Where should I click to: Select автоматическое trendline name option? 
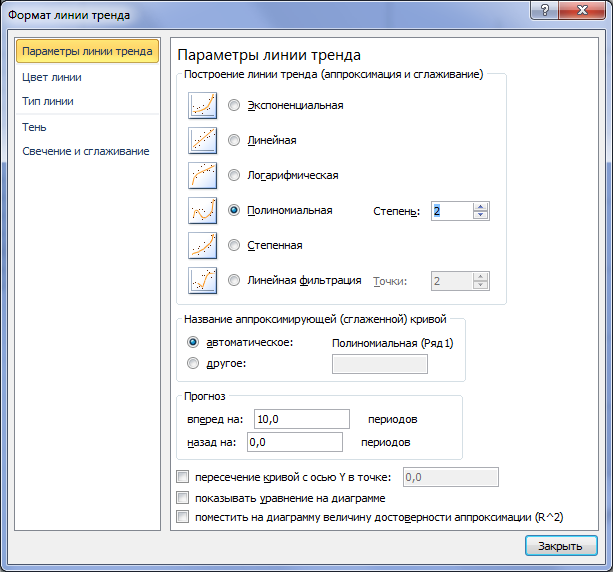click(193, 342)
